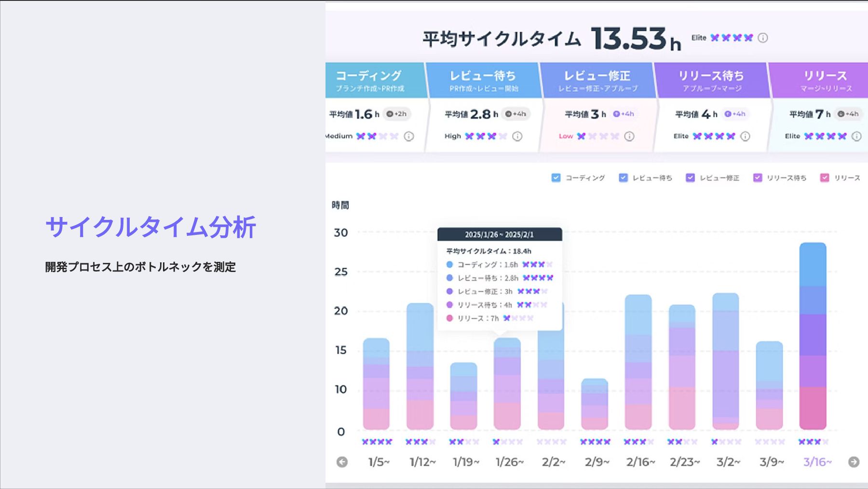The width and height of the screenshot is (868, 489).
Task: Click the 3/16~ axis date label
Action: (x=817, y=462)
